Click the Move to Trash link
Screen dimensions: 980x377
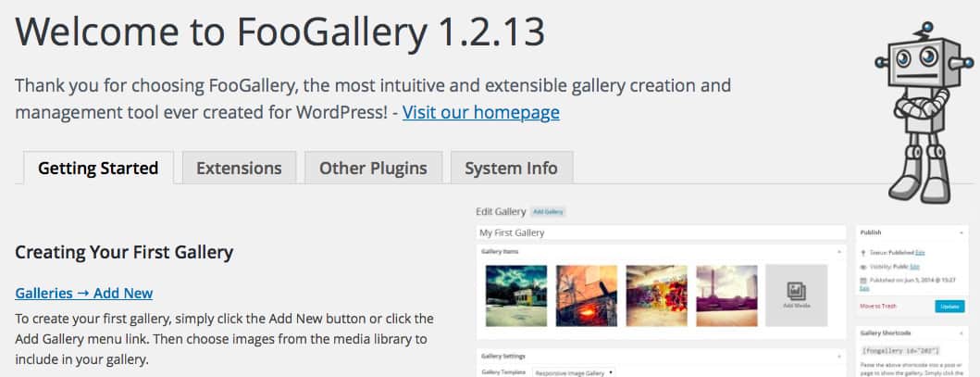(x=878, y=306)
